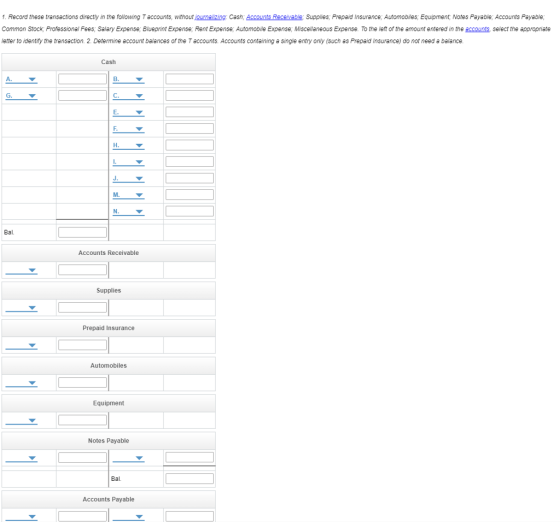Open the Accounts Payable debit letter dropdown
560x522 pixels.
coord(21,516)
